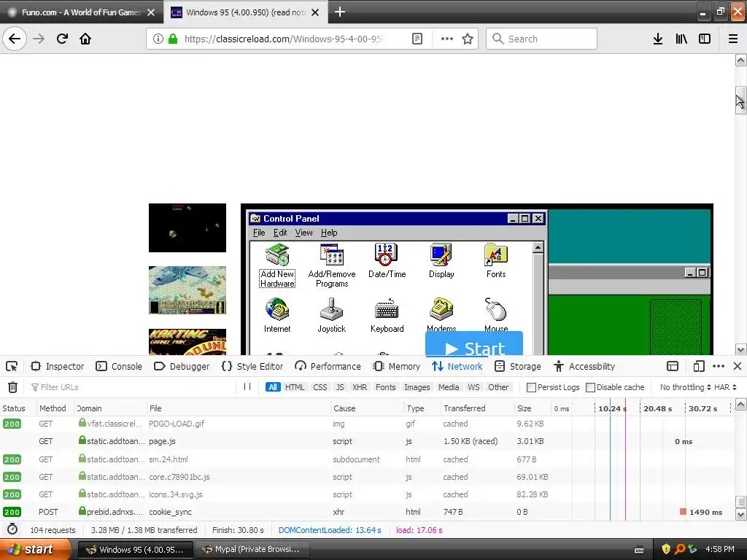Pause network recording button
Viewport: 747px width, 560px height.
click(247, 386)
